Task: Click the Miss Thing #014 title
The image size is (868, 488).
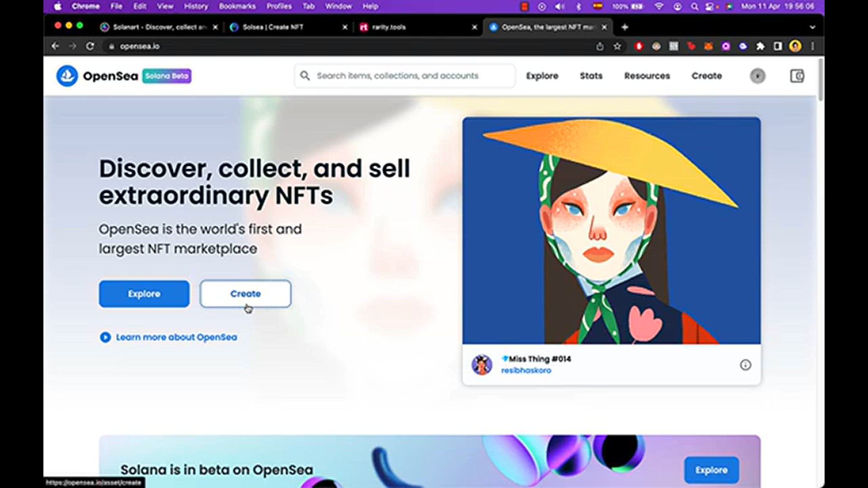Action: (536, 359)
